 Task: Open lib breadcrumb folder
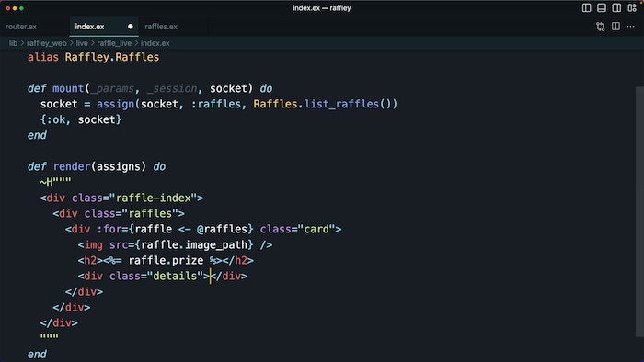pos(13,43)
